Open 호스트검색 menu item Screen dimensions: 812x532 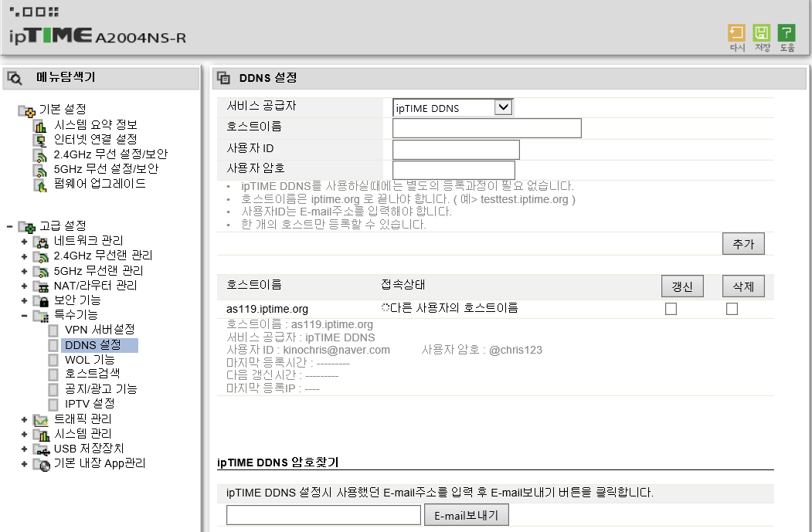pyautogui.click(x=92, y=374)
